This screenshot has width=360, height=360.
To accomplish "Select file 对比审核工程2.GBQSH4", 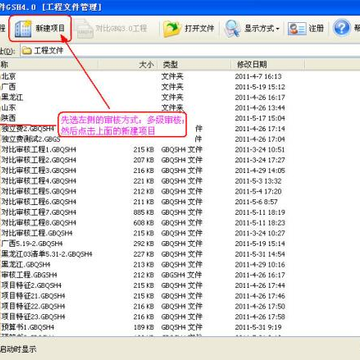I will point(39,160).
